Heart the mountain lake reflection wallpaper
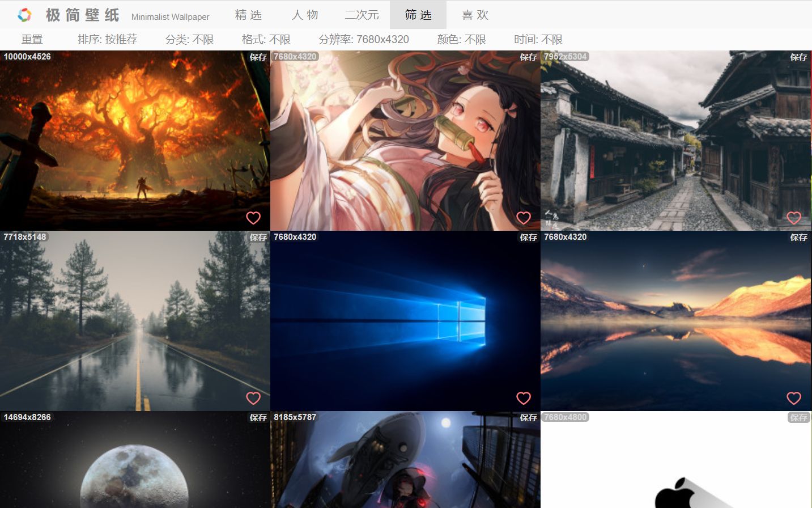The width and height of the screenshot is (812, 508). (x=794, y=398)
